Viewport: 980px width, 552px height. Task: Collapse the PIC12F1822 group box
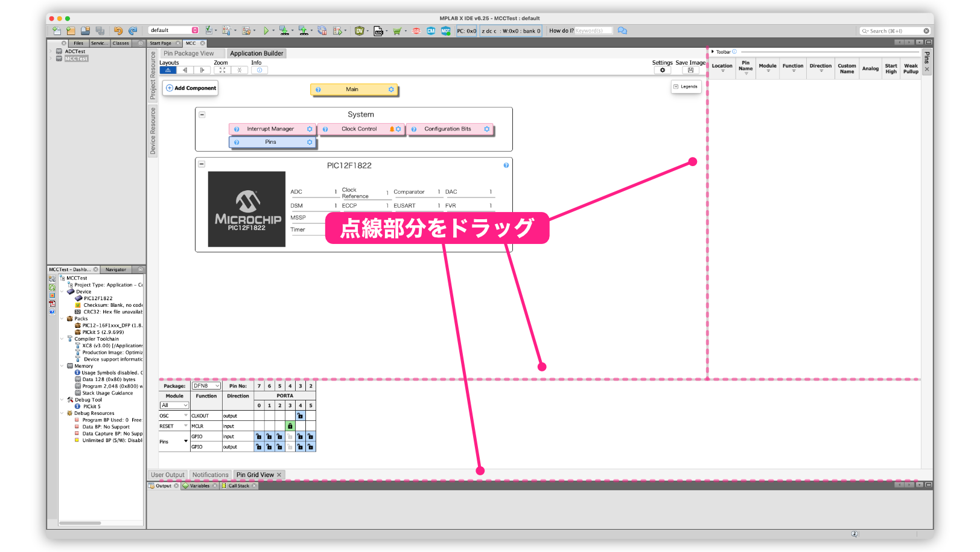click(x=202, y=164)
